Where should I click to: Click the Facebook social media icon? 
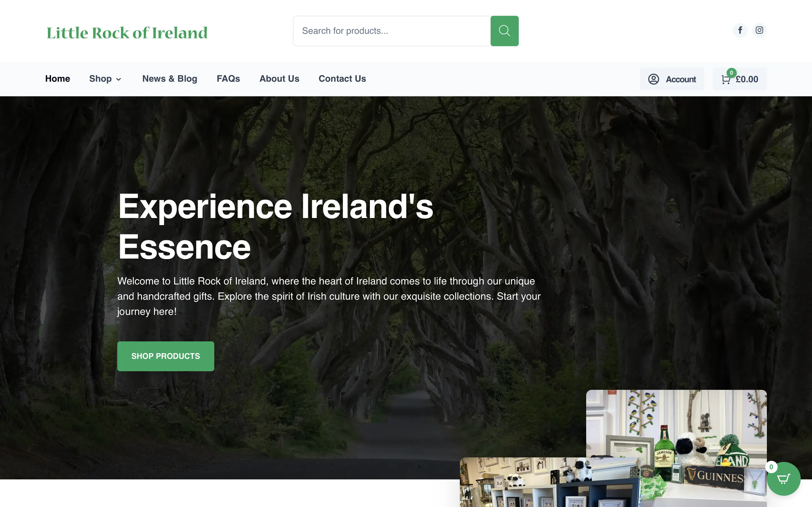pos(740,30)
